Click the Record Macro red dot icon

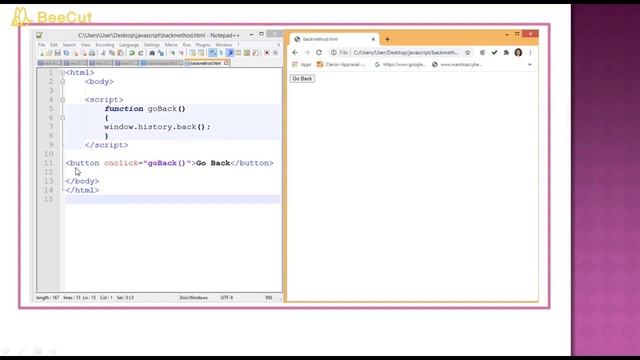[x=267, y=53]
